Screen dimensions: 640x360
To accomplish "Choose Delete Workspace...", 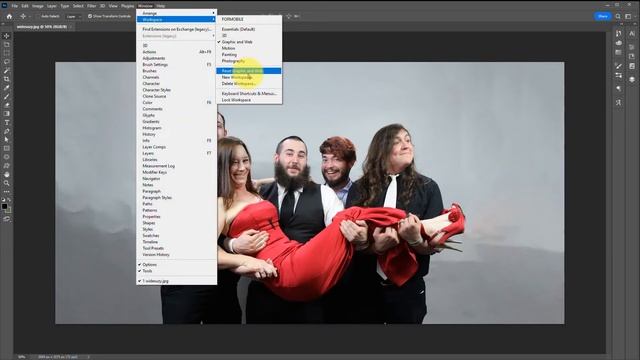I will [x=249, y=84].
